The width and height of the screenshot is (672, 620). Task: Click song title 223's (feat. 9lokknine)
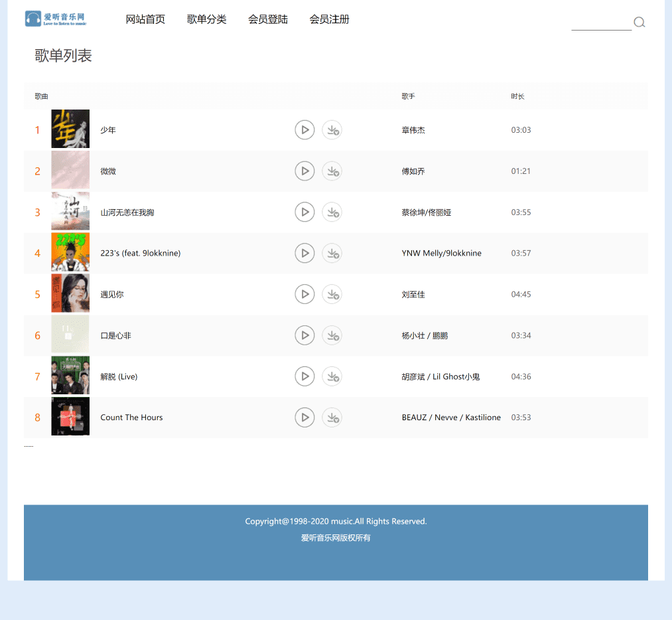coord(141,254)
